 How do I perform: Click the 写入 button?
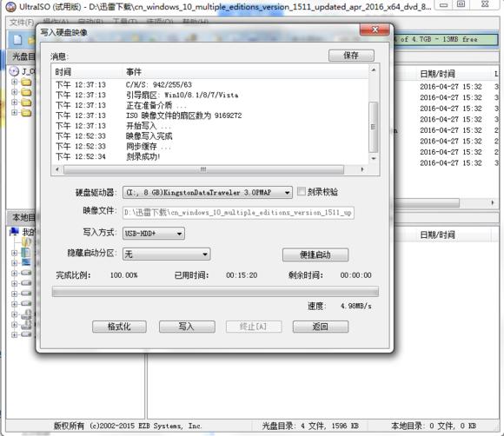pos(187,327)
